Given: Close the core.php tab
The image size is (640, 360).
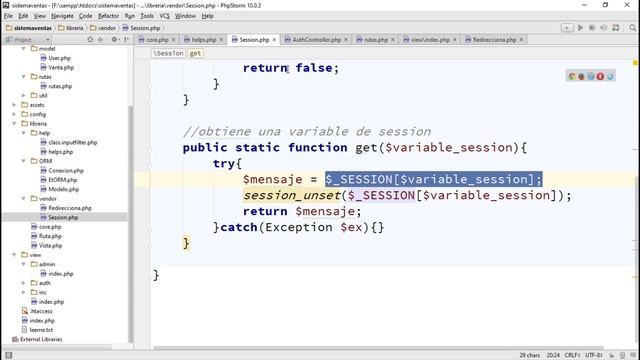Looking at the screenshot, I should [173, 40].
